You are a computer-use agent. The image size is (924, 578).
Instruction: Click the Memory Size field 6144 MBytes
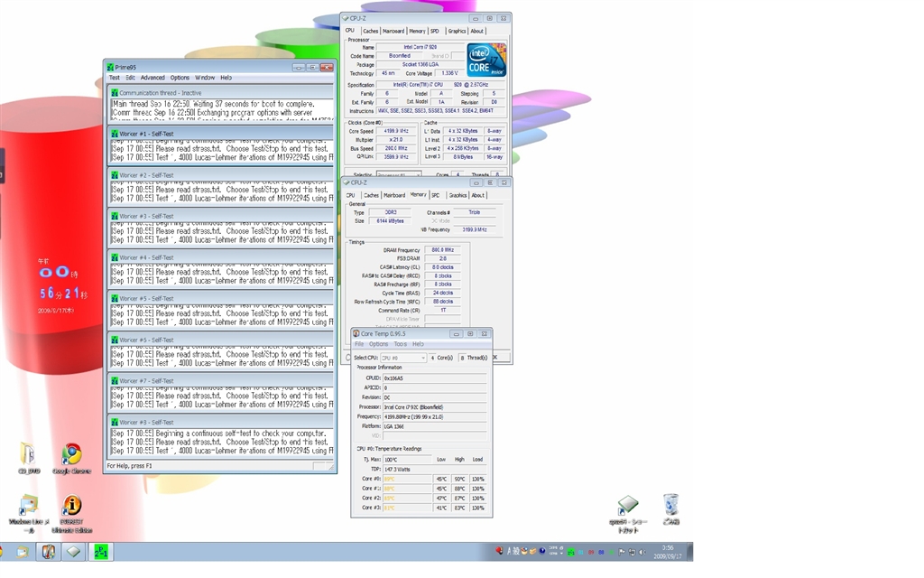pos(390,221)
